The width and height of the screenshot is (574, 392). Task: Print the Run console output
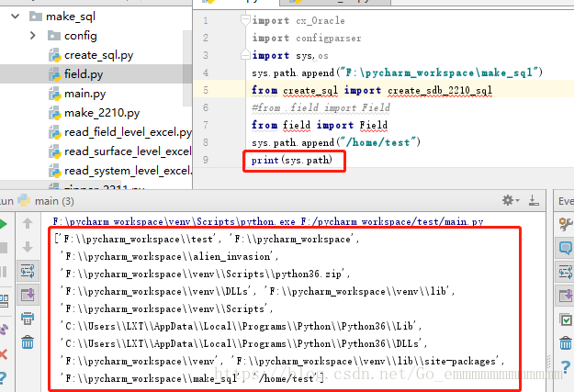[28, 319]
